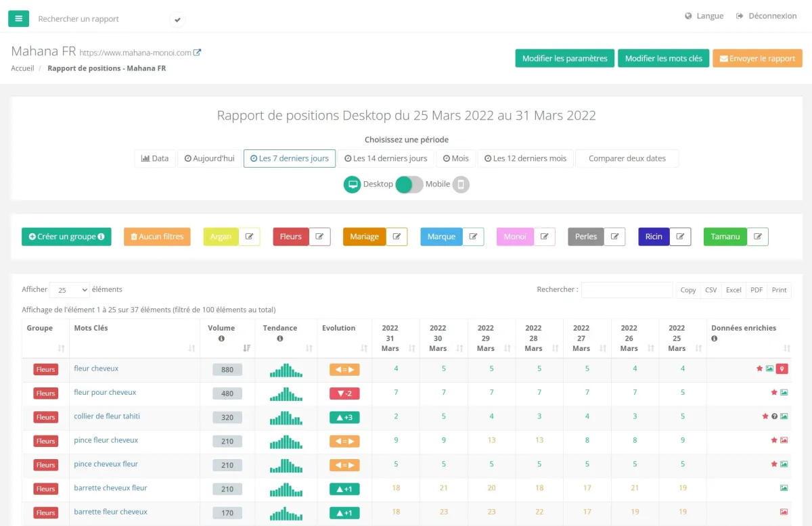Open the external link icon beside site URL

[x=198, y=53]
